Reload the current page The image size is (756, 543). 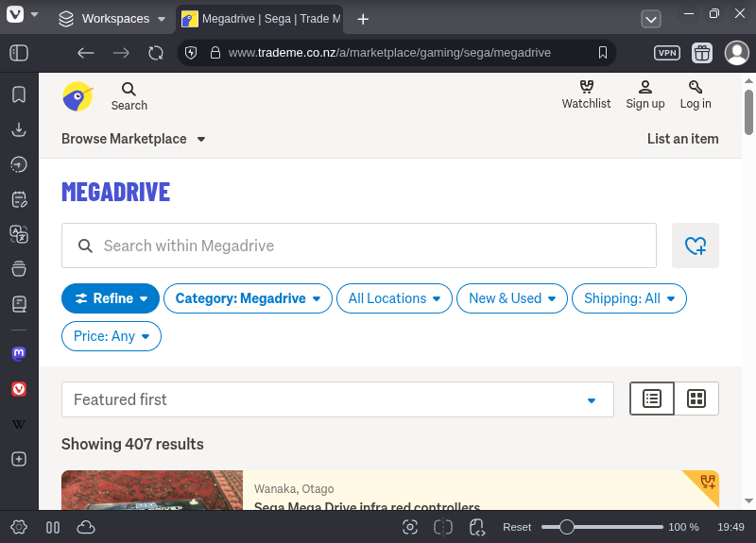156,53
